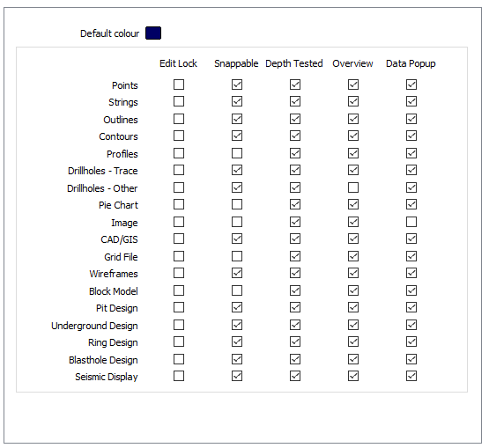Image resolution: width=489 pixels, height=448 pixels.
Task: Enable Edit Lock for Points
Action: pyautogui.click(x=179, y=84)
